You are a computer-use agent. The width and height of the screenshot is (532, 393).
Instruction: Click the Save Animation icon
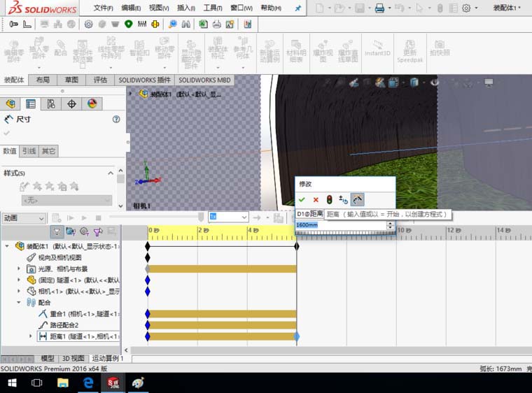coord(279,217)
